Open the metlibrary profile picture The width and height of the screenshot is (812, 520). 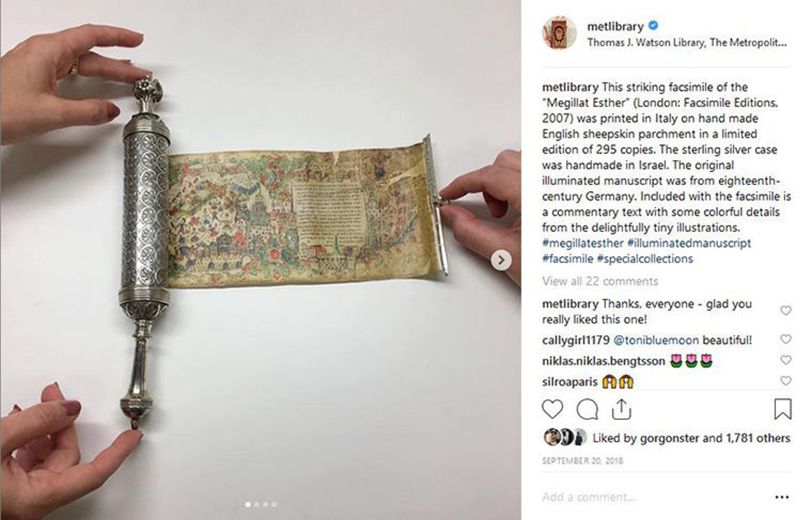click(559, 33)
